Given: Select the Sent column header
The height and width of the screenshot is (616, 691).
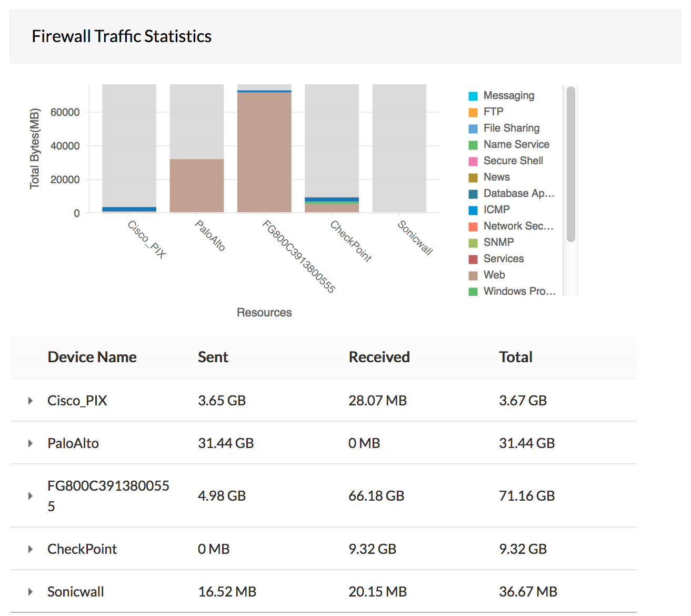Looking at the screenshot, I should coord(213,357).
